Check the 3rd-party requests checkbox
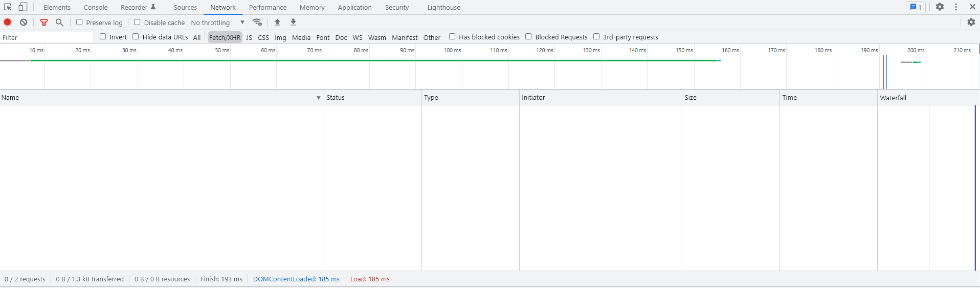This screenshot has height=288, width=980. (x=596, y=36)
